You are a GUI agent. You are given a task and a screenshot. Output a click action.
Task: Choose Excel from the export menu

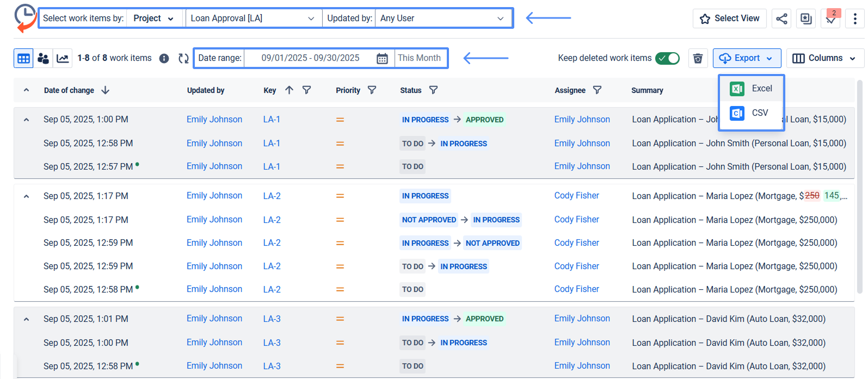pyautogui.click(x=752, y=89)
